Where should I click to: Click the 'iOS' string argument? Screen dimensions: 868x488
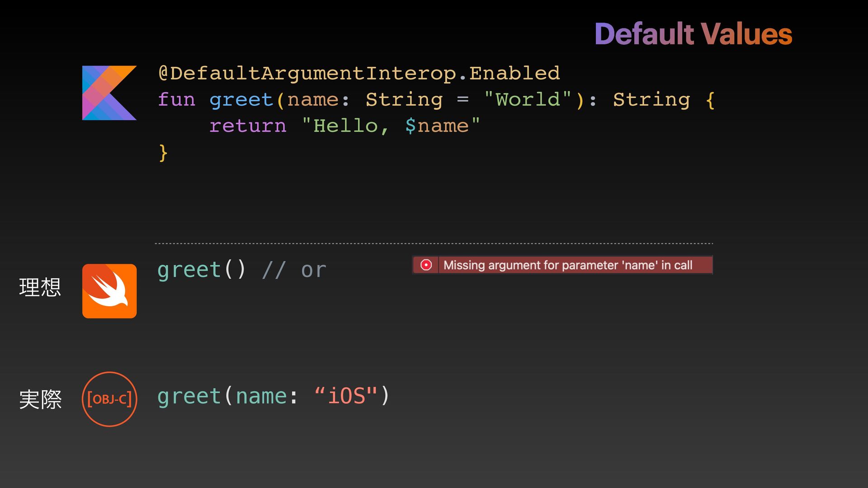click(346, 396)
